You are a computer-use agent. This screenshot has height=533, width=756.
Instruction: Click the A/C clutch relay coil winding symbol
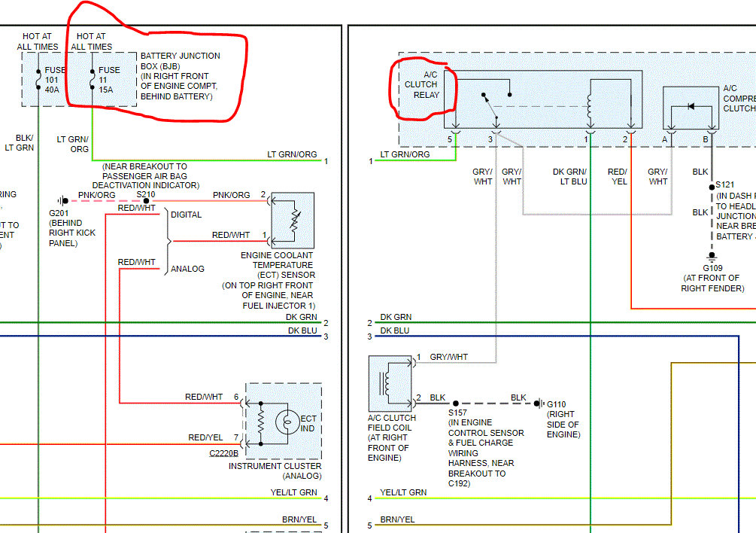click(x=589, y=107)
